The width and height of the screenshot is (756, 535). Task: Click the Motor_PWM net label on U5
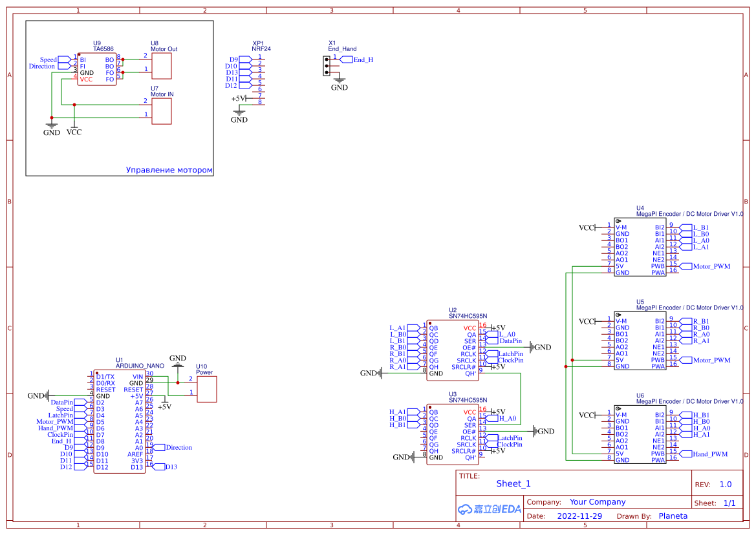click(x=707, y=360)
